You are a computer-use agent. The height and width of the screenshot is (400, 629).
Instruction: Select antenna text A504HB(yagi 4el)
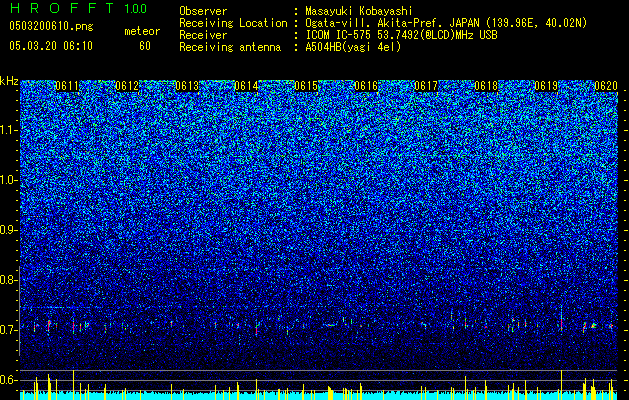[353, 47]
